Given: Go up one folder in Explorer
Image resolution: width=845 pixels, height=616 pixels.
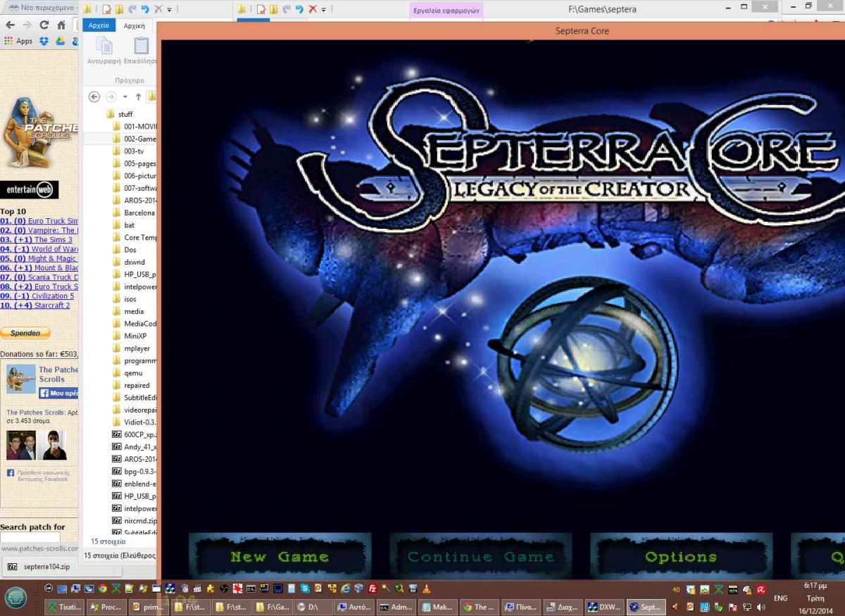Looking at the screenshot, I should tap(138, 96).
